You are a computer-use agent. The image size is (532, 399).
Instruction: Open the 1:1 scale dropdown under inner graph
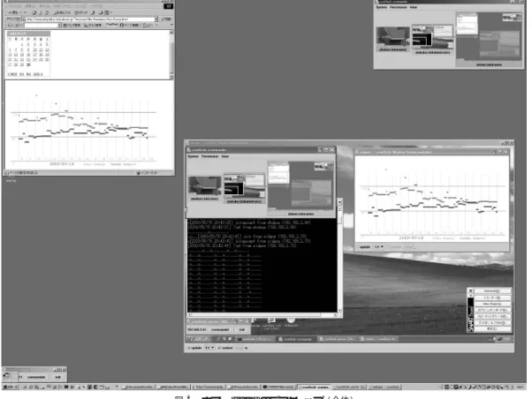[x=379, y=247]
